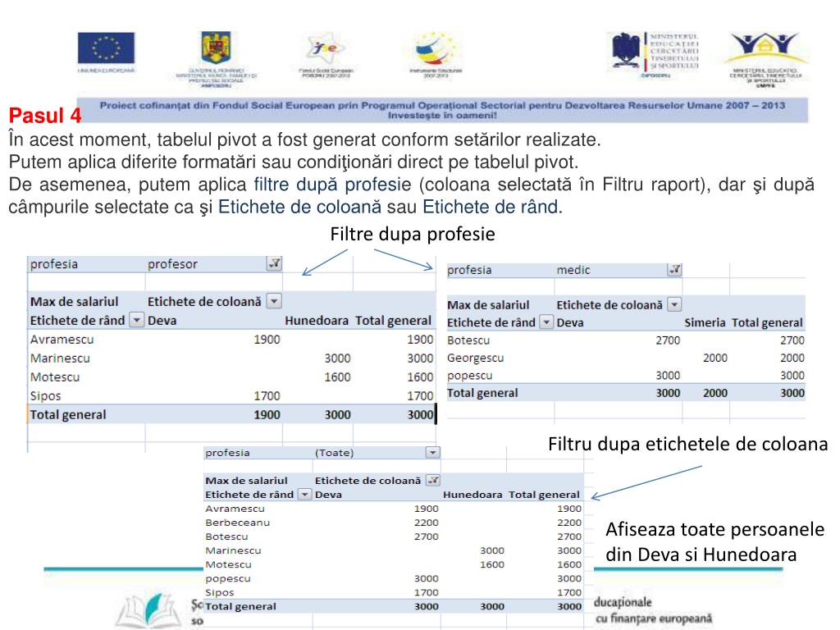Click Total general row label in medic table
Viewport: 840px width, 630px height.
[482, 393]
